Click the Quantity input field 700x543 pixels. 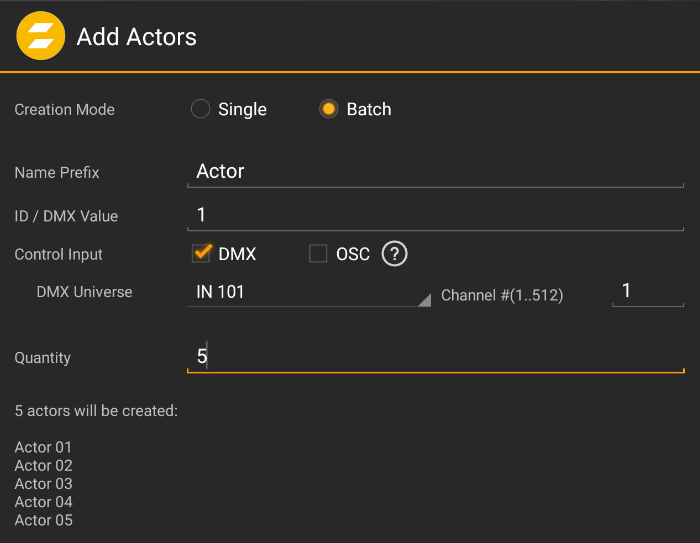pyautogui.click(x=435, y=357)
